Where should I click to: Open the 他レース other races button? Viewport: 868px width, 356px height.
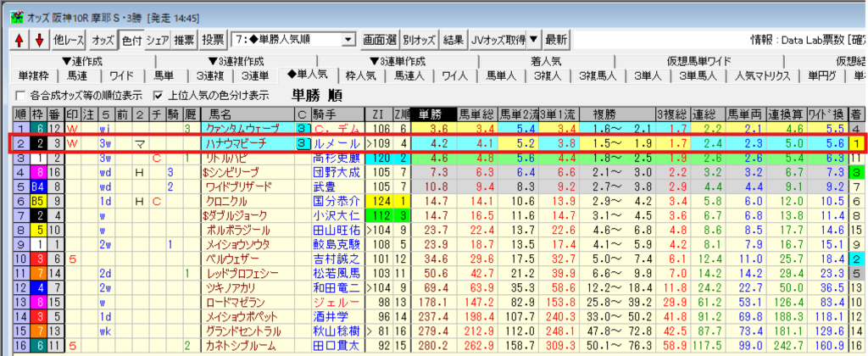point(68,40)
